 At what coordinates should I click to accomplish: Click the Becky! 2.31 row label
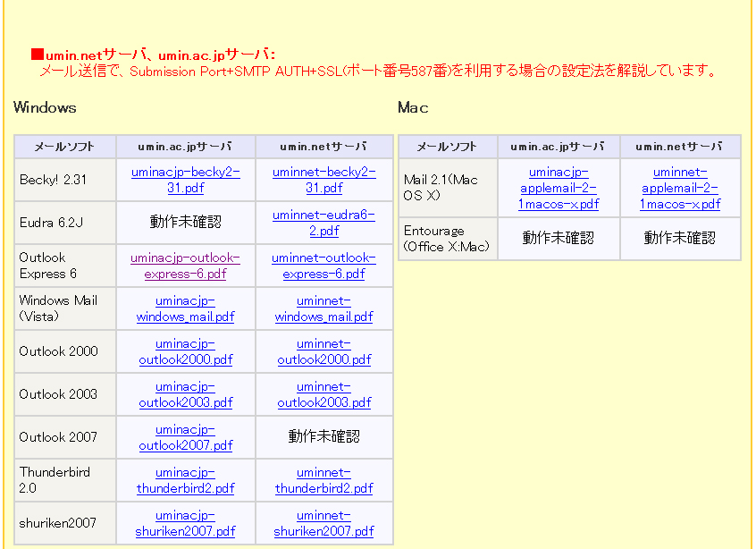click(53, 180)
